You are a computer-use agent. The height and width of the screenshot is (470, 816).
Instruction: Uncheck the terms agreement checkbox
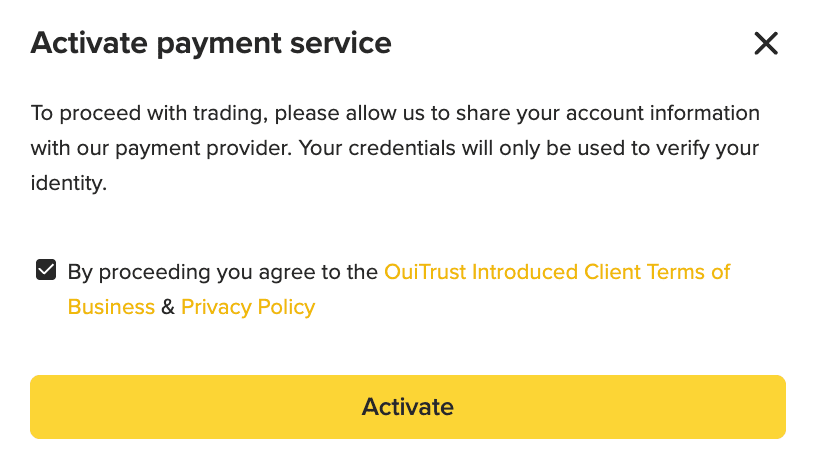(x=45, y=271)
